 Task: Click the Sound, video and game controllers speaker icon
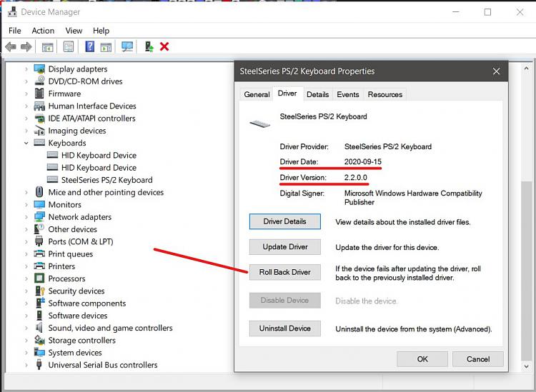(x=39, y=328)
